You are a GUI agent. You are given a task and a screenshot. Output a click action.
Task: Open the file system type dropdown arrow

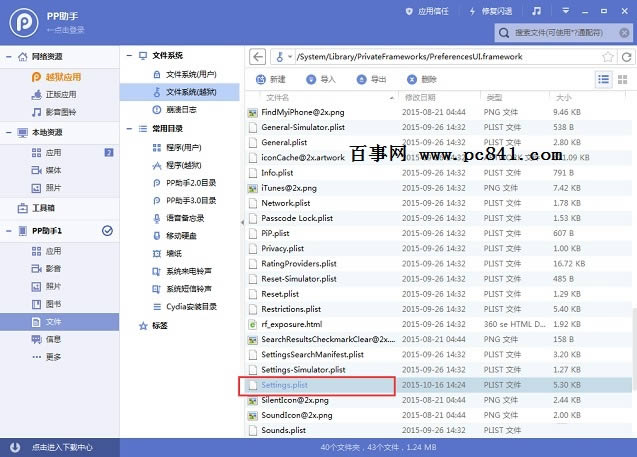pos(290,56)
